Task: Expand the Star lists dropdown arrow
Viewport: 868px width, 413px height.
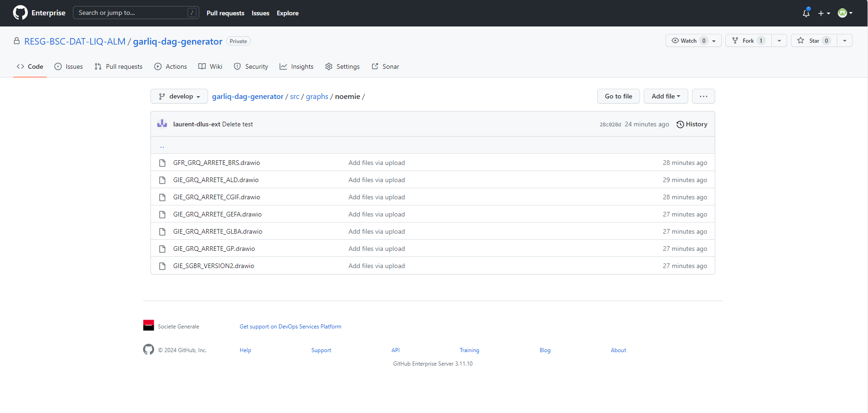Action: pyautogui.click(x=845, y=41)
